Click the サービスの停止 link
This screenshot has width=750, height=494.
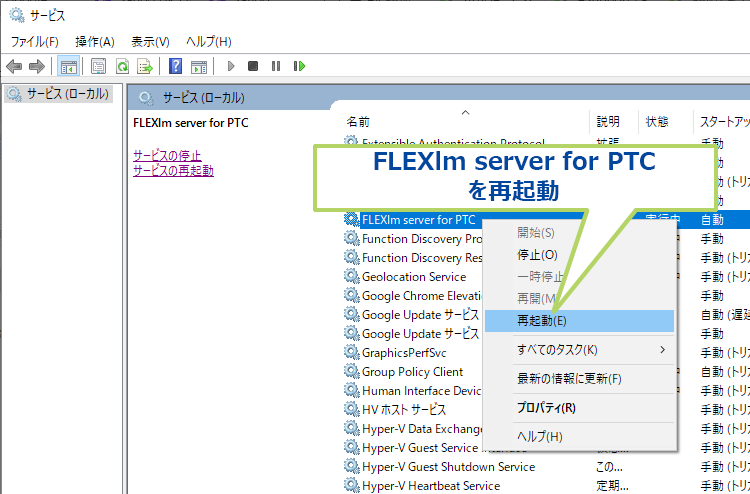click(167, 156)
